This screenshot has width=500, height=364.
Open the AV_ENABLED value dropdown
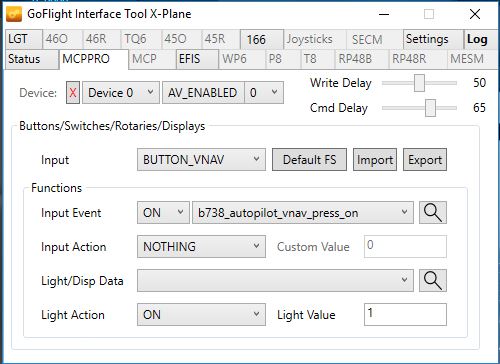click(x=264, y=93)
